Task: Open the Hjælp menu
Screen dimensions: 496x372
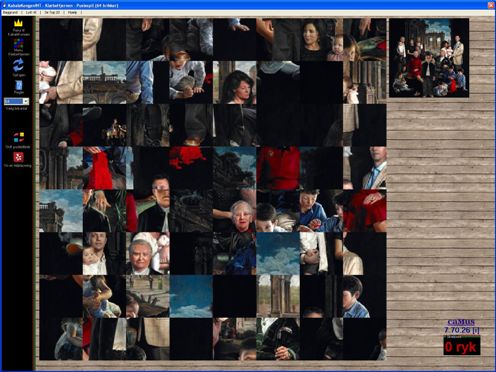Action: tap(72, 12)
